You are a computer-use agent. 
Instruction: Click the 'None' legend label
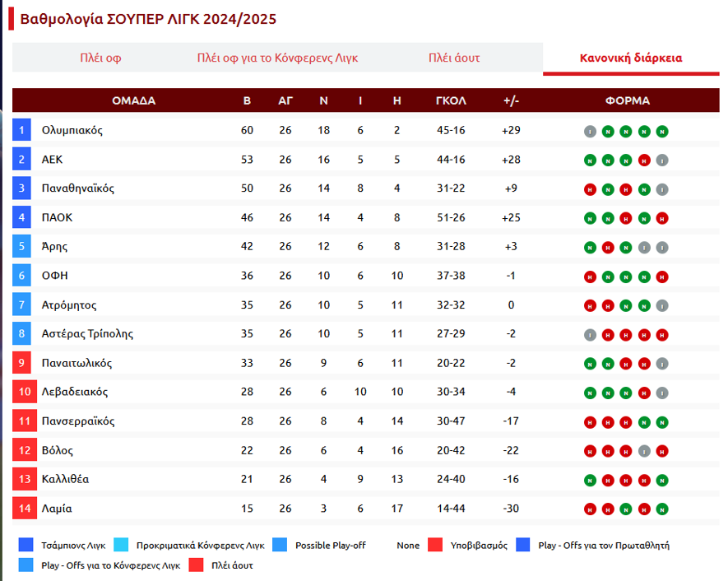[408, 546]
